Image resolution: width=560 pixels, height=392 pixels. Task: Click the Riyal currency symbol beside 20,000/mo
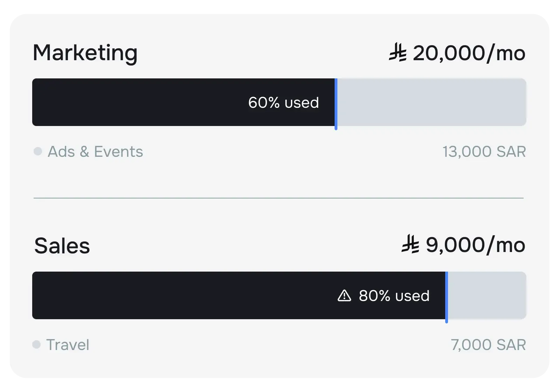[398, 53]
